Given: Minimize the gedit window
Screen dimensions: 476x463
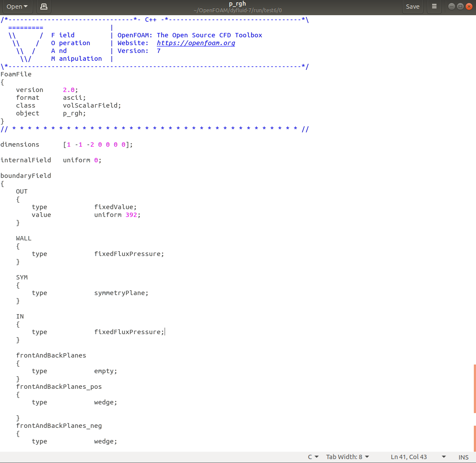Looking at the screenshot, I should pos(452,7).
